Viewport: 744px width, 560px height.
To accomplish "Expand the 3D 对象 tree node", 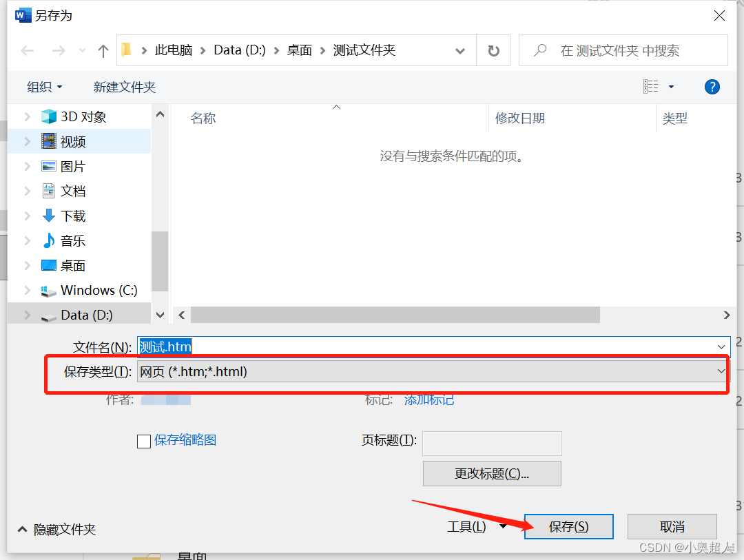I will (x=27, y=116).
